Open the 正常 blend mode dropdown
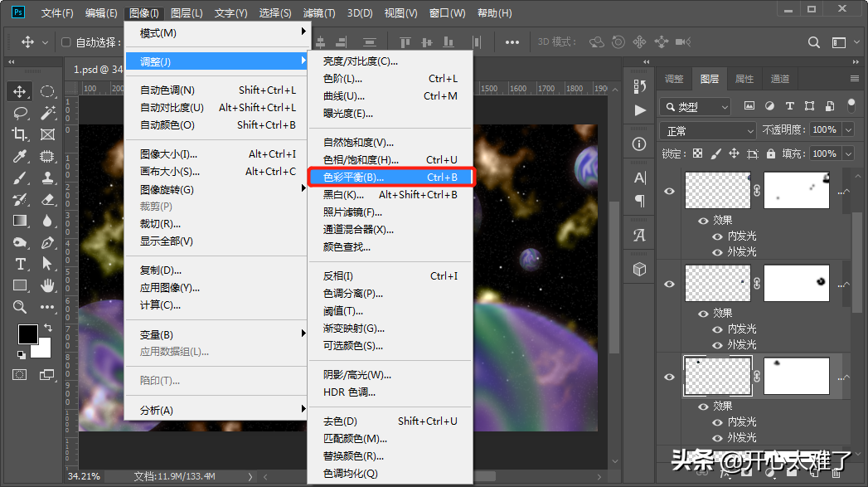The width and height of the screenshot is (868, 487). pos(708,130)
